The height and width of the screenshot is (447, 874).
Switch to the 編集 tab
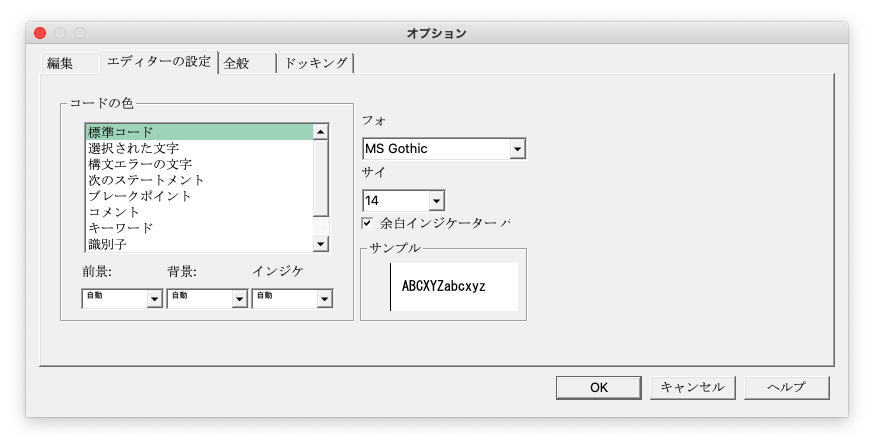point(60,63)
